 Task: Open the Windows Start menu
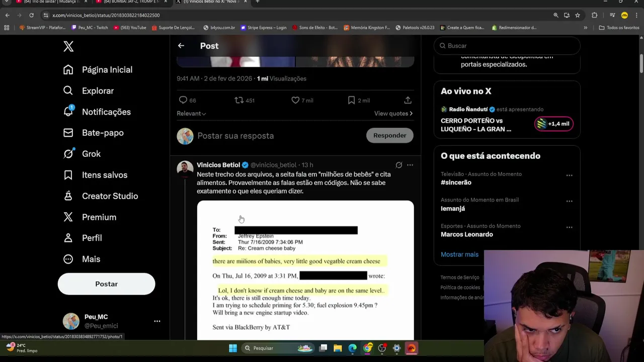[x=233, y=348]
